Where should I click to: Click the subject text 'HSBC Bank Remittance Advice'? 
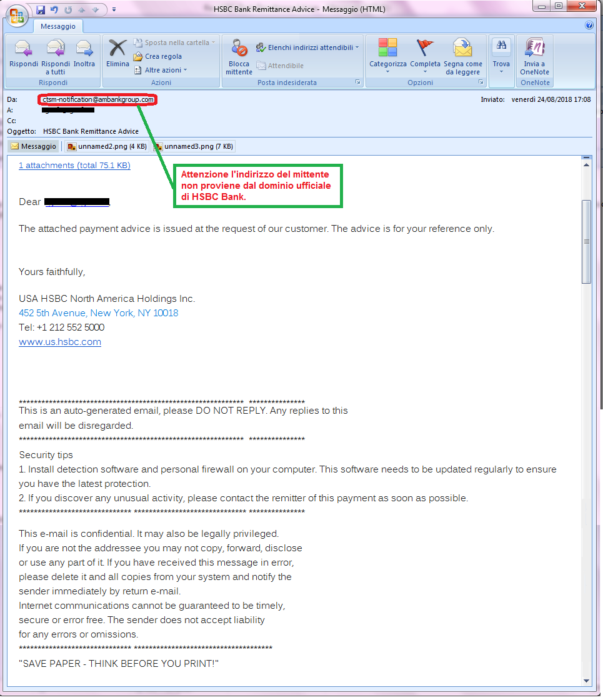[91, 131]
